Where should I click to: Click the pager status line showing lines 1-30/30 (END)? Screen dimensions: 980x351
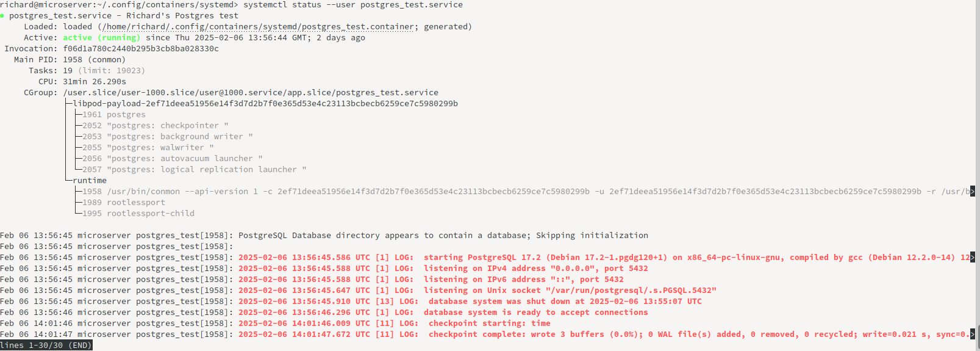(46, 346)
